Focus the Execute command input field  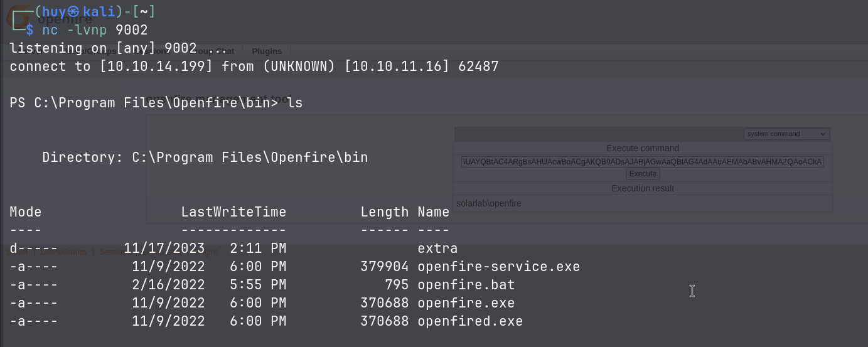click(642, 162)
